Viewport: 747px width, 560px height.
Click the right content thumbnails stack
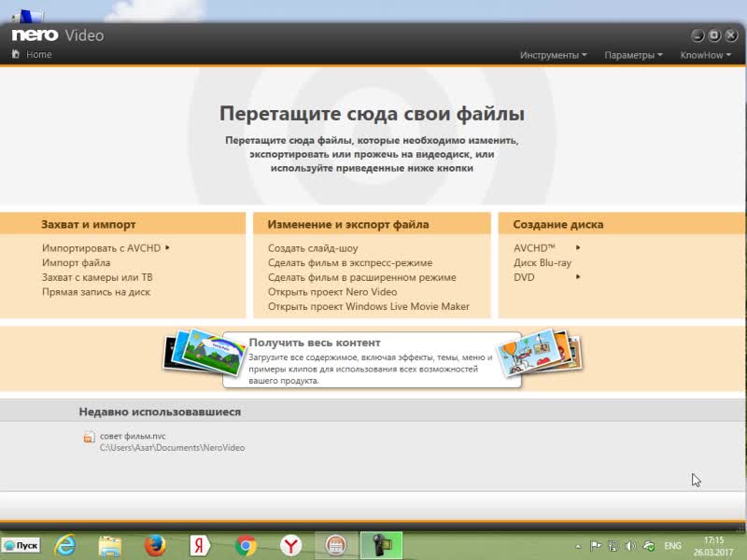click(540, 352)
